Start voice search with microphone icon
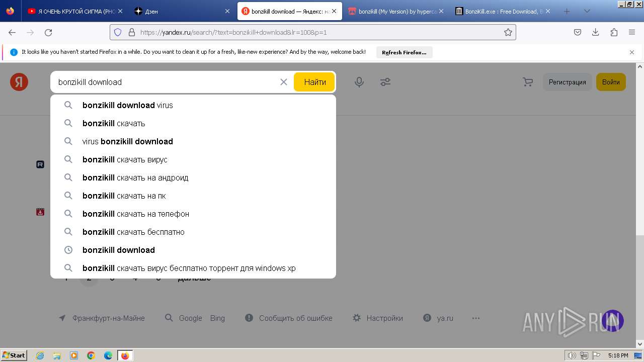The image size is (644, 362). tap(359, 82)
